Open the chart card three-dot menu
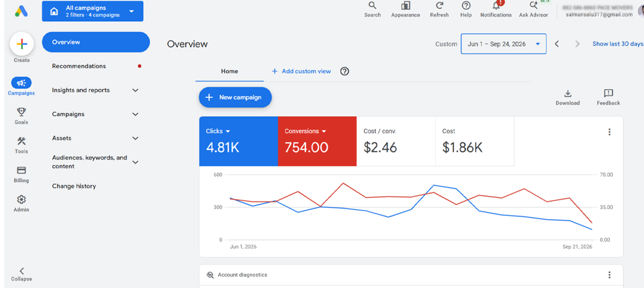 click(x=609, y=132)
